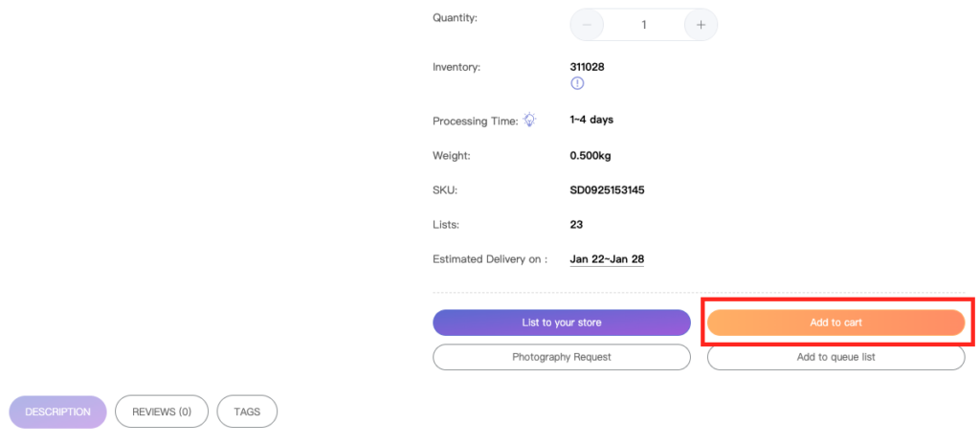Screen dimensions: 980x445
Task: Increase quantity with the plus button
Action: pyautogui.click(x=701, y=25)
